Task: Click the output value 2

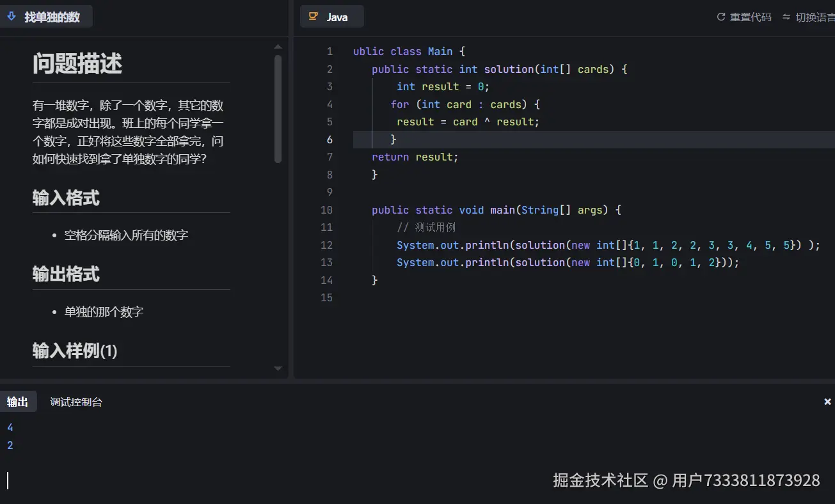Action: (10, 445)
